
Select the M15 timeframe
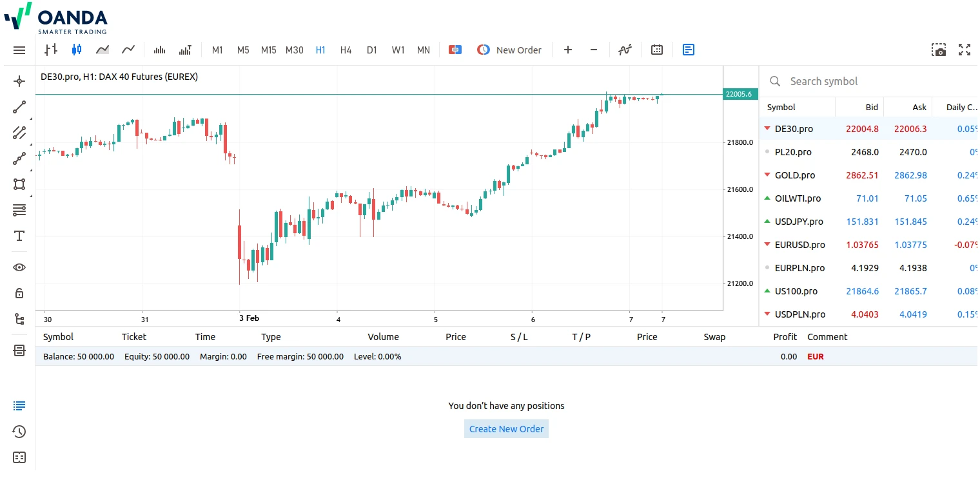pyautogui.click(x=269, y=50)
